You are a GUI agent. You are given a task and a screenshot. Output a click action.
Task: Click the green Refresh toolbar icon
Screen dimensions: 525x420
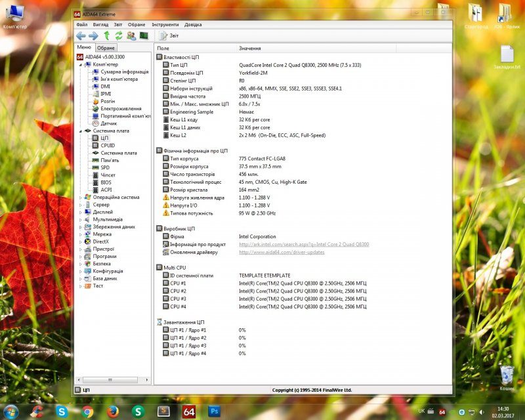click(119, 35)
